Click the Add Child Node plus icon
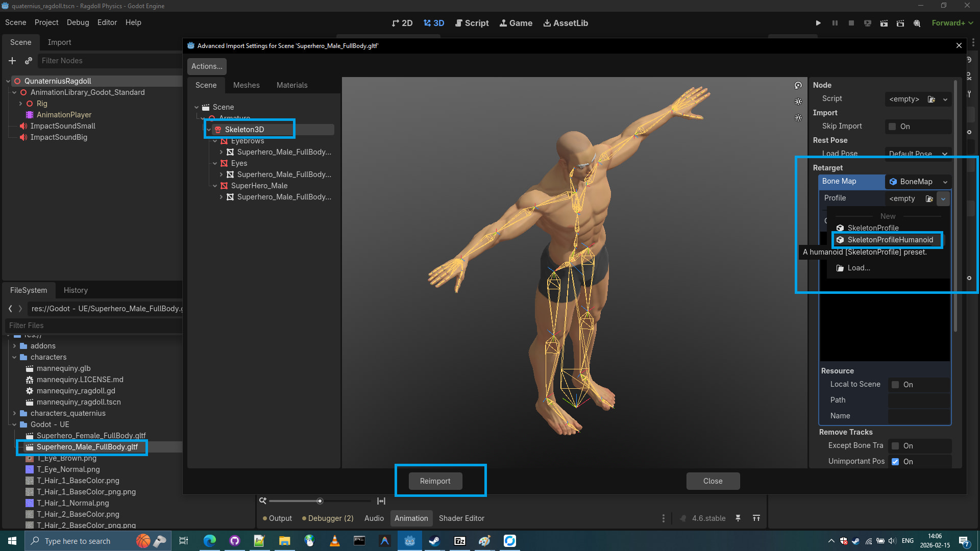The width and height of the screenshot is (980, 551). pos(12,61)
